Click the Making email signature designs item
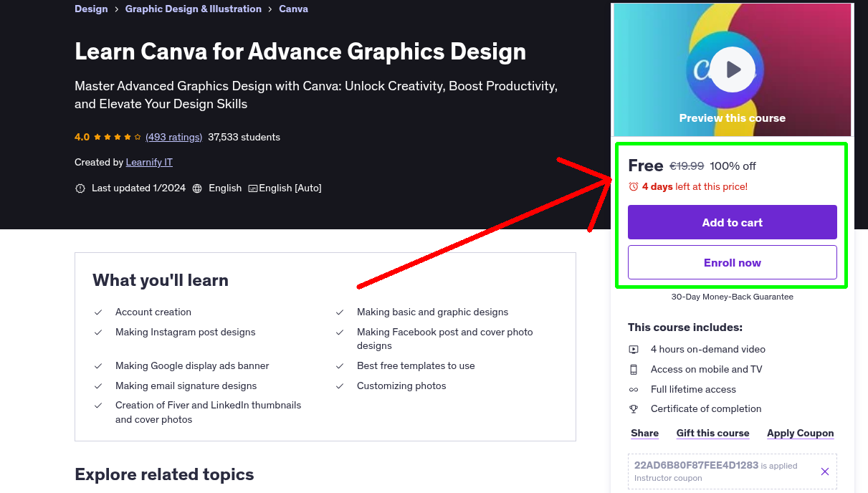868x493 pixels. pos(186,386)
